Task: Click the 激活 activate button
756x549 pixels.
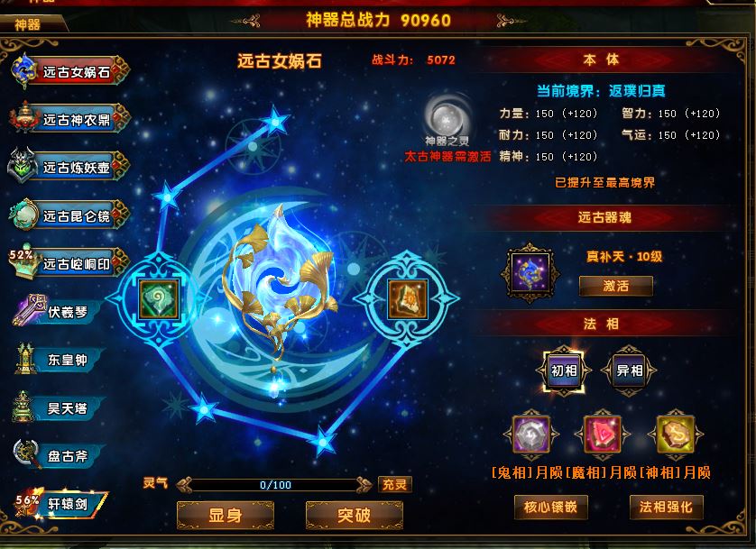Action: pyautogui.click(x=615, y=286)
